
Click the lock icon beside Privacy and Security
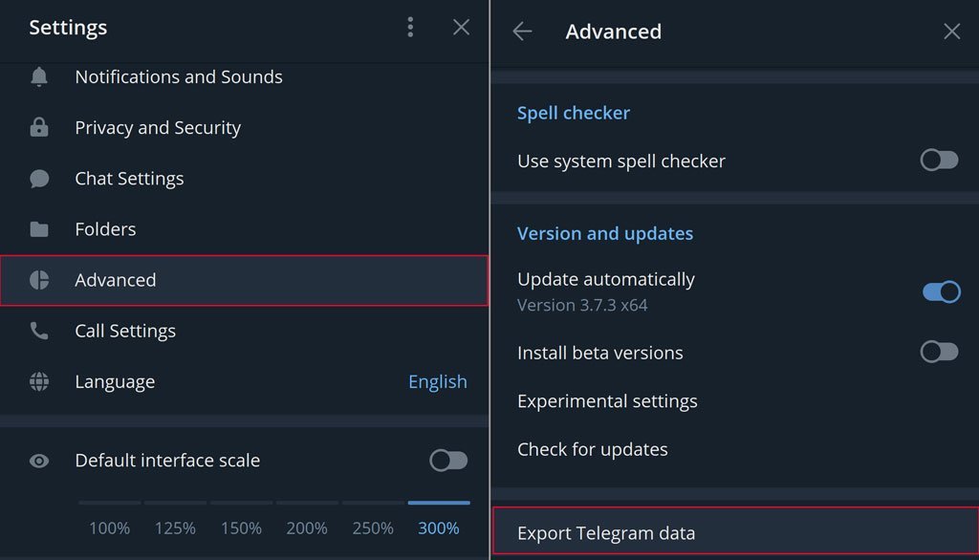pyautogui.click(x=38, y=127)
